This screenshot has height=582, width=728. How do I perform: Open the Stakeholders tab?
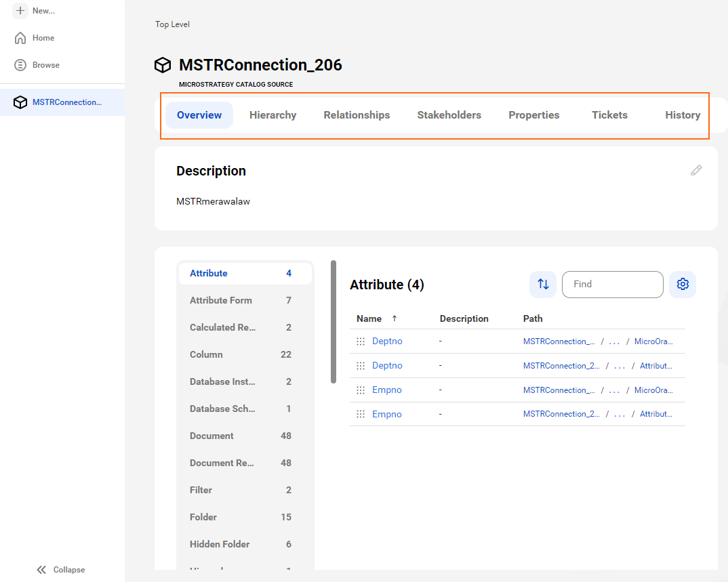coord(449,115)
